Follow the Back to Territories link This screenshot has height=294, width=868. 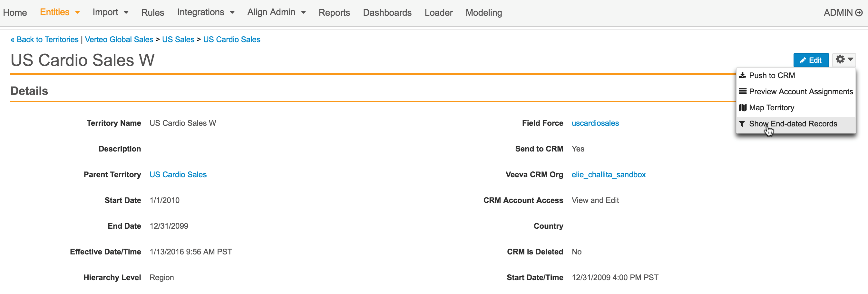[44, 39]
